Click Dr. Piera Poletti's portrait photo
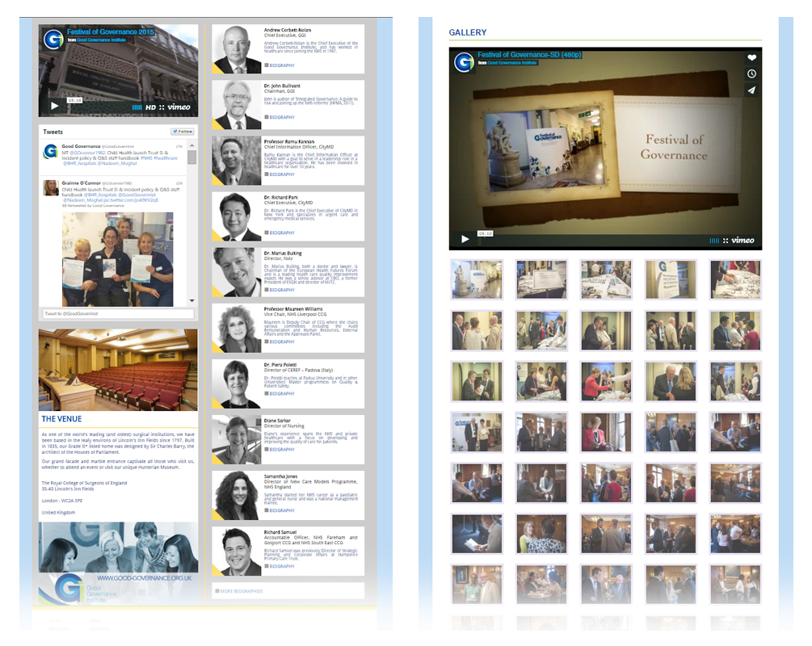This screenshot has width=812, height=646. pos(237,384)
